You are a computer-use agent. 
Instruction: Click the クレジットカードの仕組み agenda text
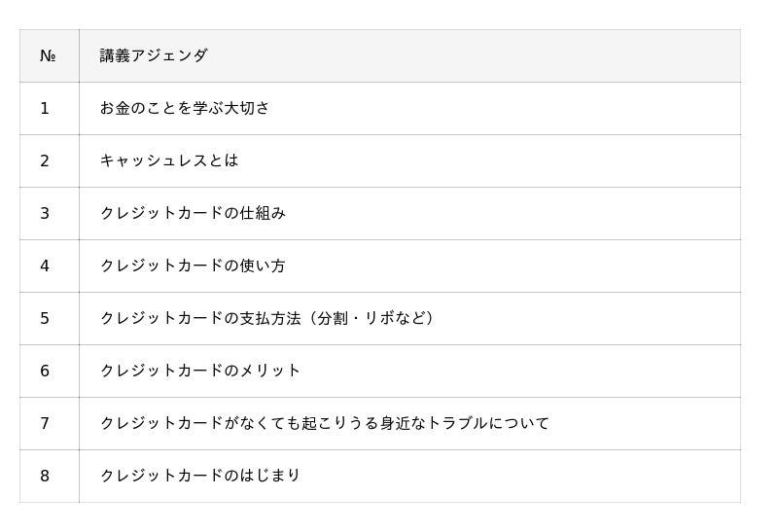coord(193,214)
